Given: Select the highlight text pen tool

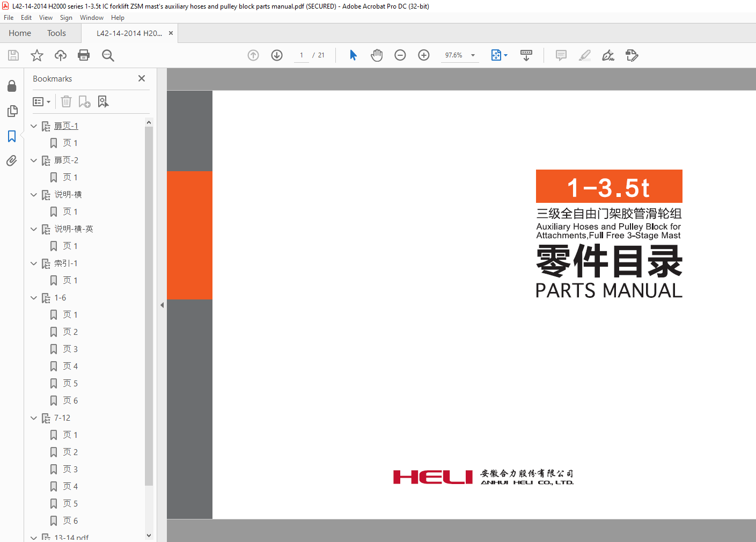Looking at the screenshot, I should coord(585,55).
